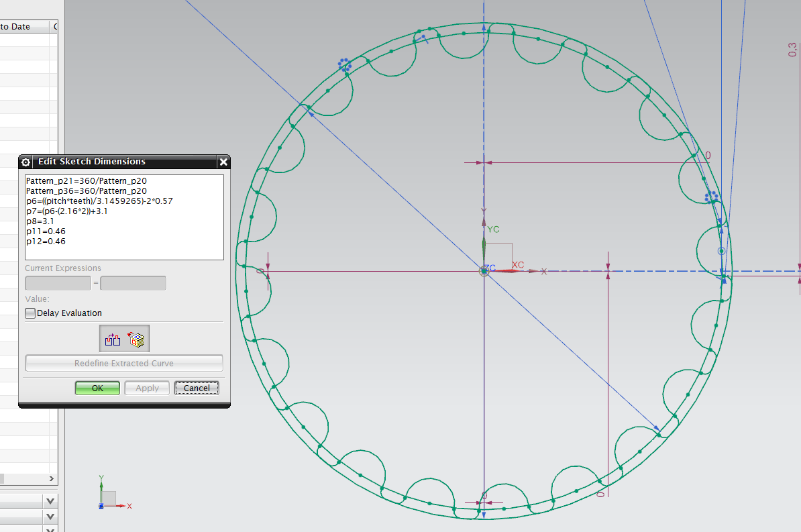The height and width of the screenshot is (532, 801).
Task: Click the Current Expressions name field
Action: (x=58, y=283)
